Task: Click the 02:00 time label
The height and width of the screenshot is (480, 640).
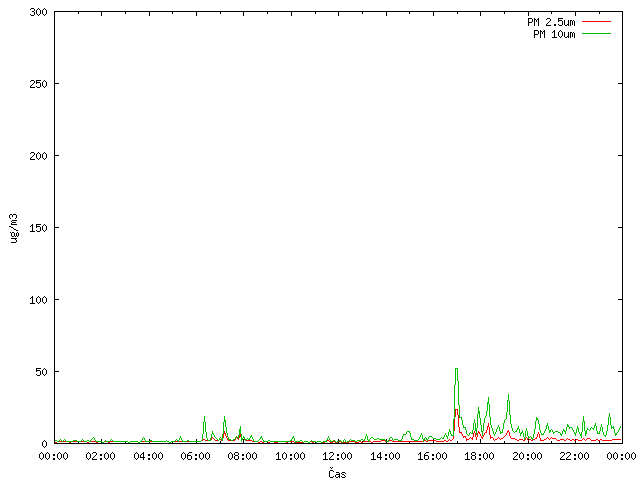Action: point(100,456)
